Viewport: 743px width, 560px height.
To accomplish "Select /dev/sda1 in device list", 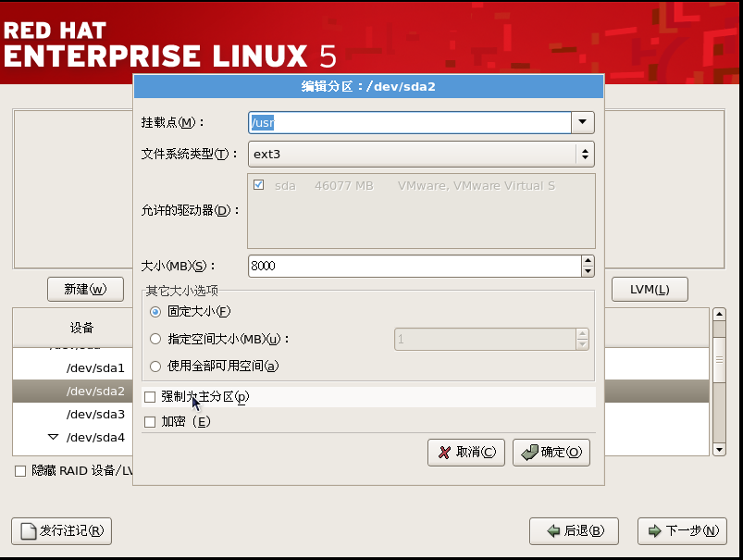I will (95, 368).
